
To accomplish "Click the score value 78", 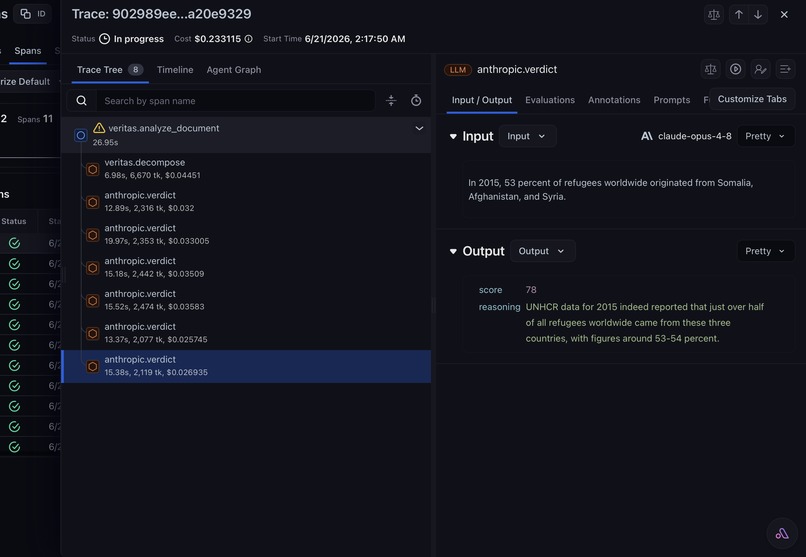I will (x=531, y=290).
